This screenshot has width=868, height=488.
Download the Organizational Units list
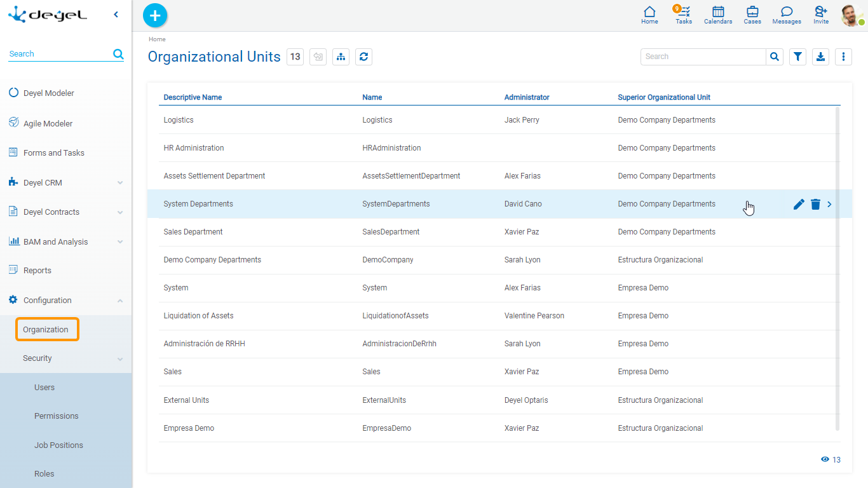[x=820, y=57]
